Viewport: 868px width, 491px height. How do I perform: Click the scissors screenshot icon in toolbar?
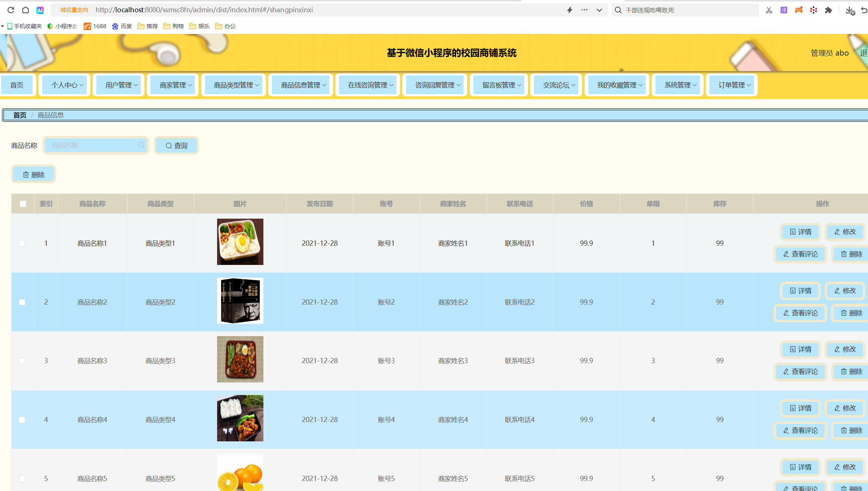(x=769, y=10)
